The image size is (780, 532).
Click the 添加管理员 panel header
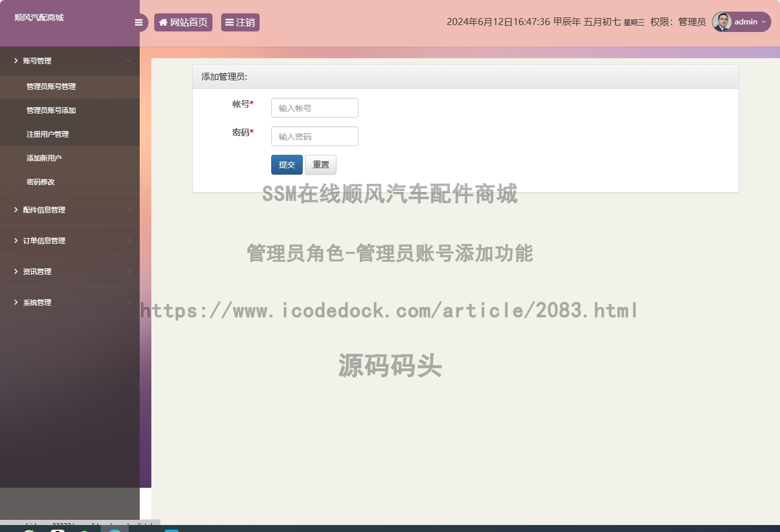tap(466, 77)
